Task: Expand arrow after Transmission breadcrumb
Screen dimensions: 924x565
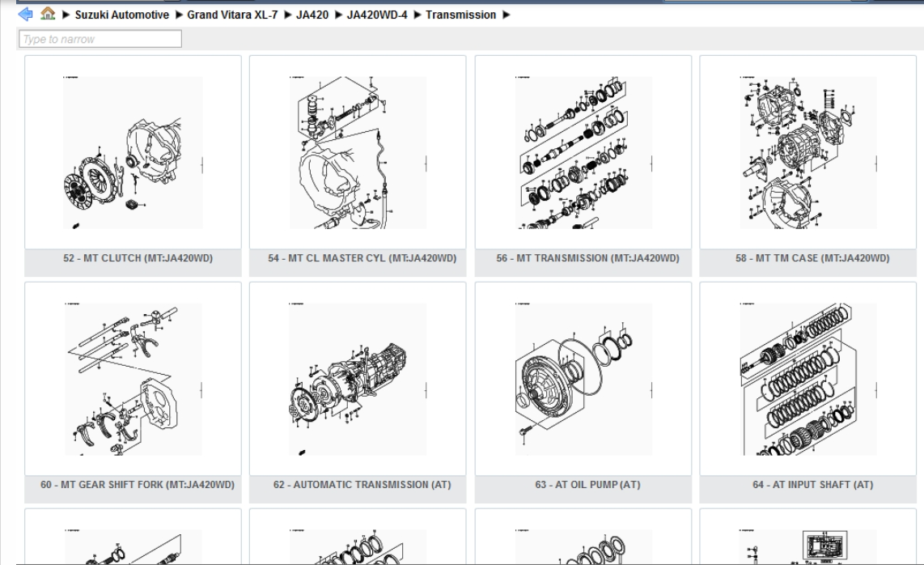Action: tap(507, 15)
